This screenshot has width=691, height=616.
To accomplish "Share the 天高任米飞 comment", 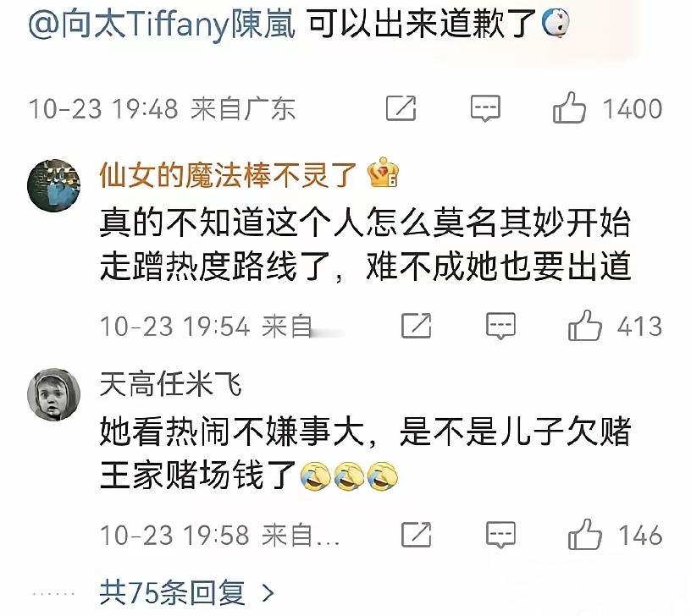I will pos(416,535).
